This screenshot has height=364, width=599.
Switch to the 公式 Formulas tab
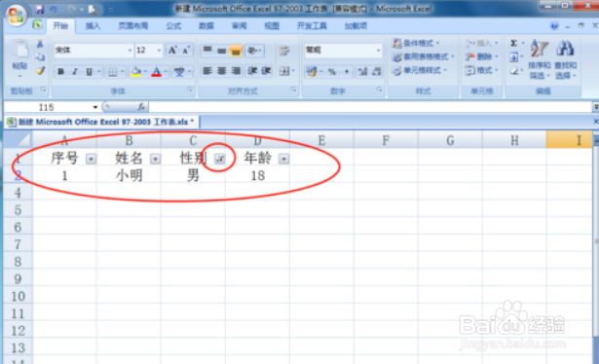tap(173, 26)
